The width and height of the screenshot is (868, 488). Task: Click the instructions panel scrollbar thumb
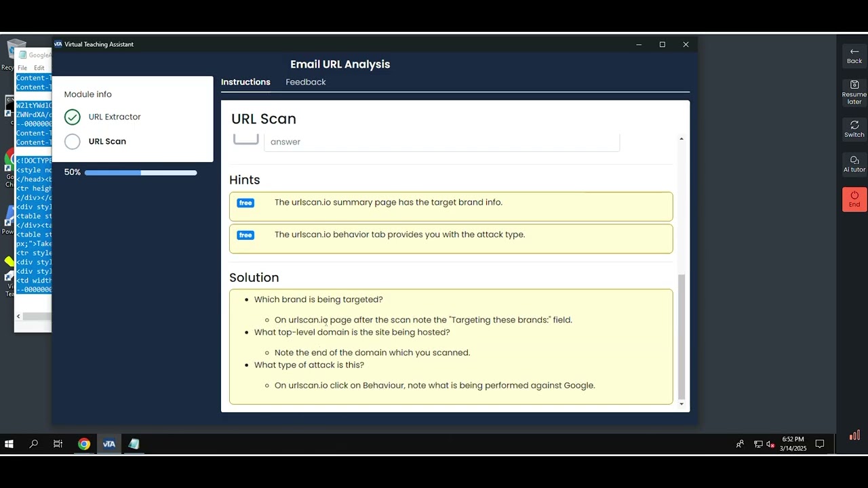tap(682, 337)
